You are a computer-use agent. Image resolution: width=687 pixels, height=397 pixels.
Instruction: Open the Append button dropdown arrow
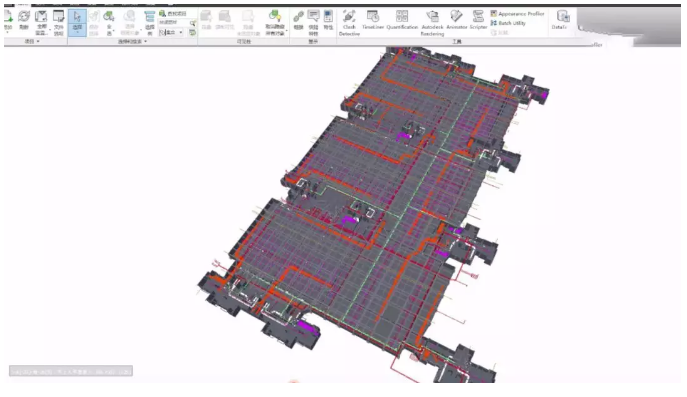point(7,32)
